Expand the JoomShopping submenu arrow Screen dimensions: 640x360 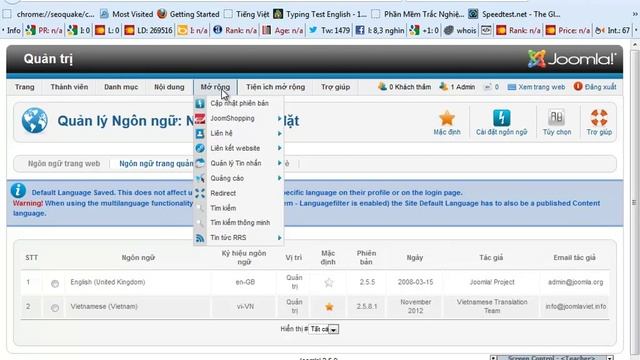(x=280, y=118)
